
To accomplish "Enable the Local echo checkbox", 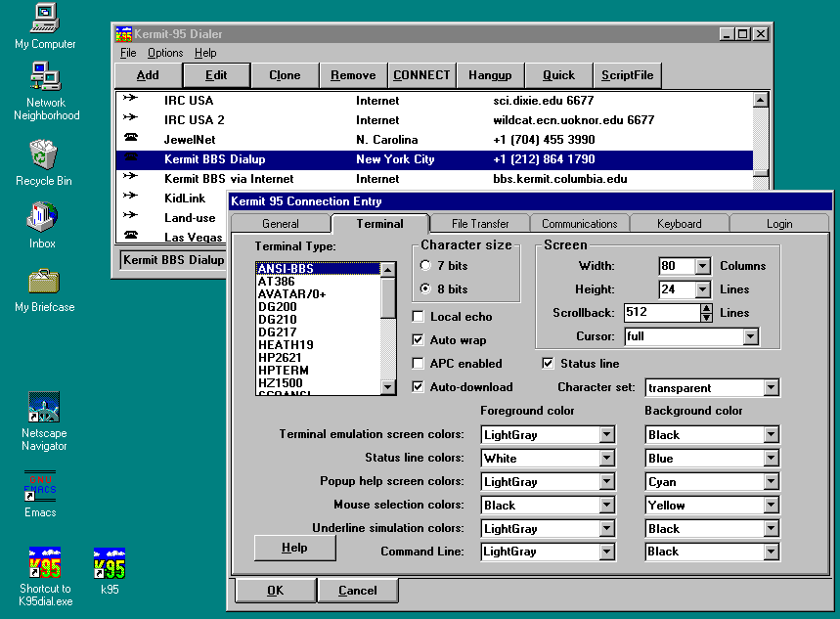I will (x=419, y=317).
